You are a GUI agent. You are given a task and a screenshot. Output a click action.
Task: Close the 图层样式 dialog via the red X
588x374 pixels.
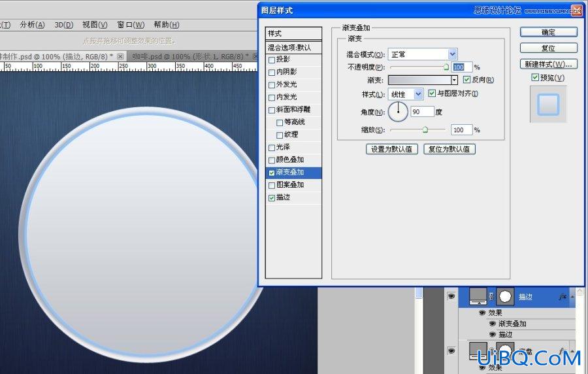(x=576, y=10)
